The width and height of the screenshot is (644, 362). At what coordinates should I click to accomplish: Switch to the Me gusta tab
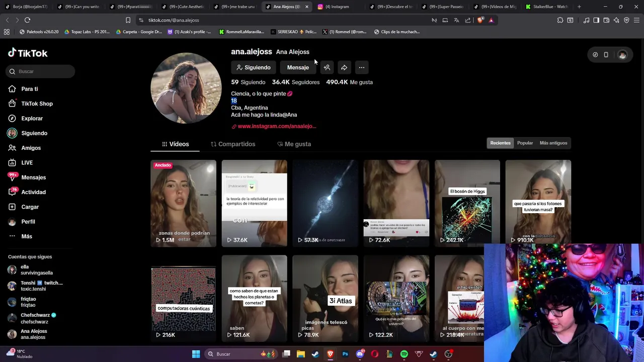point(294,144)
